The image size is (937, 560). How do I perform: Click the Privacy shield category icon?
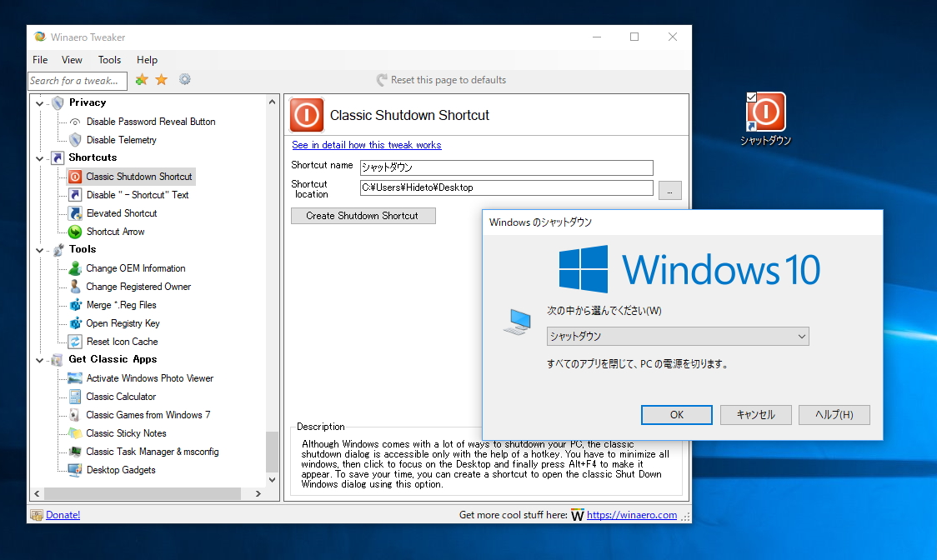pos(58,102)
